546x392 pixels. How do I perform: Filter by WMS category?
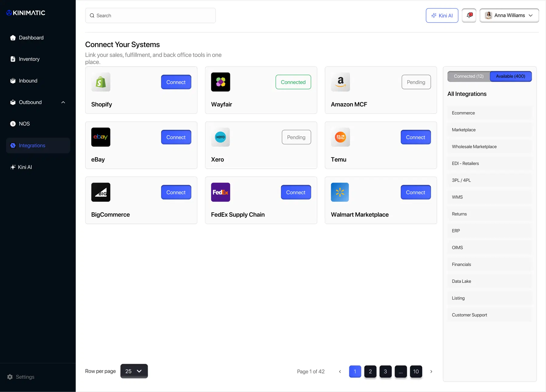[490, 197]
